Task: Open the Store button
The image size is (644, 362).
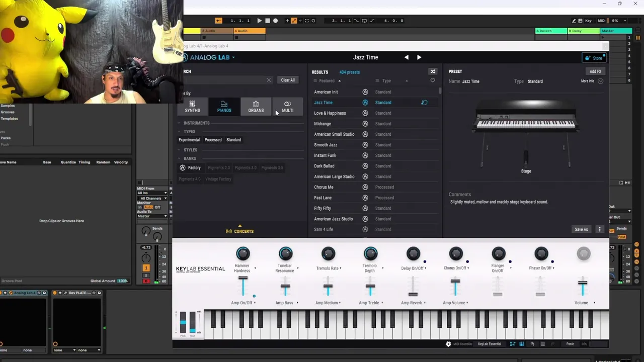Action: pos(594,58)
